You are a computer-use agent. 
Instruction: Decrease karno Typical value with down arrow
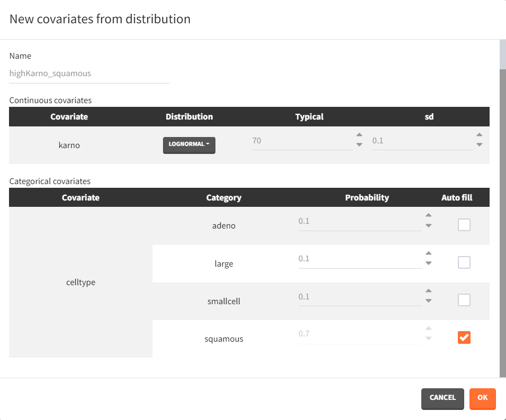(x=359, y=144)
